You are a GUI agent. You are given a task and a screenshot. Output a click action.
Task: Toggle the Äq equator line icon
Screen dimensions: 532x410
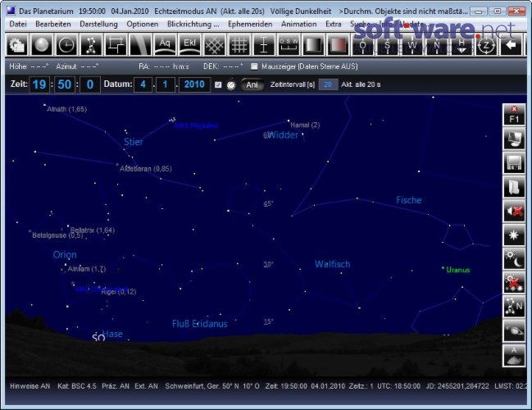165,45
